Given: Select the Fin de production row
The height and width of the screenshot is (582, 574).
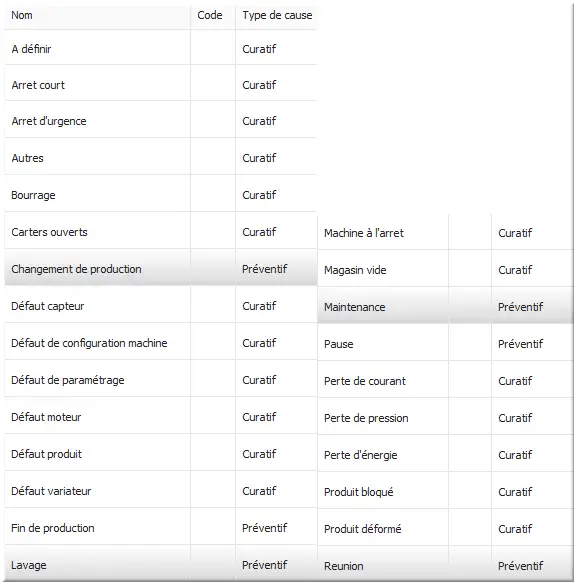Looking at the screenshot, I should [x=160, y=528].
